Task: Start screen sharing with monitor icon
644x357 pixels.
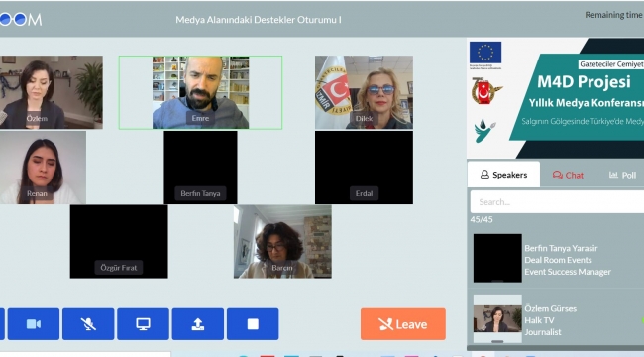Action: pyautogui.click(x=143, y=324)
